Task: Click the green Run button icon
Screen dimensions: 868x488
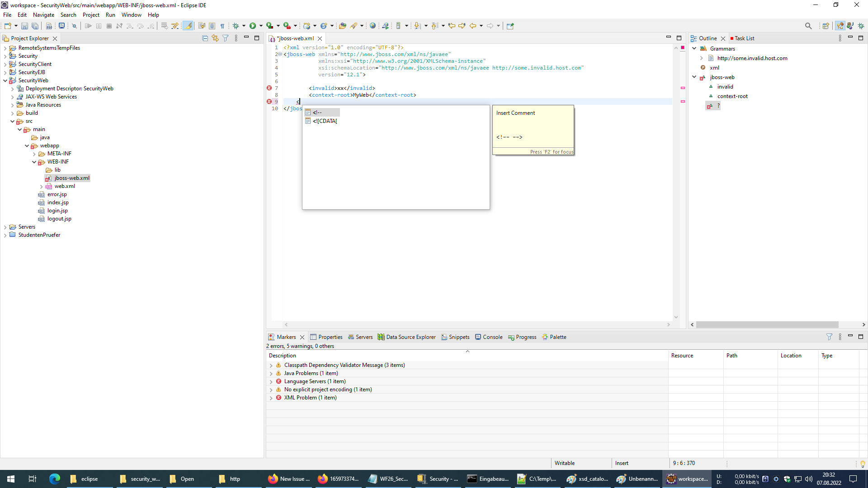Action: click(x=253, y=26)
